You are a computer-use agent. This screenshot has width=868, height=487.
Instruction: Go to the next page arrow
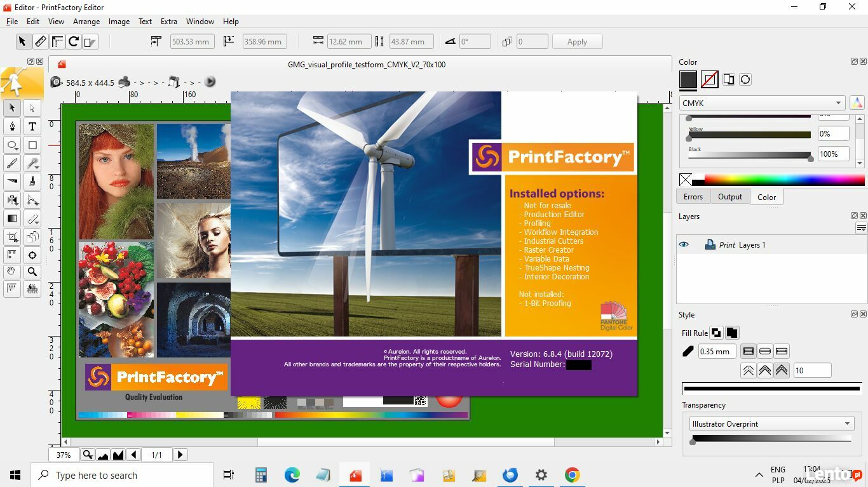pyautogui.click(x=180, y=455)
